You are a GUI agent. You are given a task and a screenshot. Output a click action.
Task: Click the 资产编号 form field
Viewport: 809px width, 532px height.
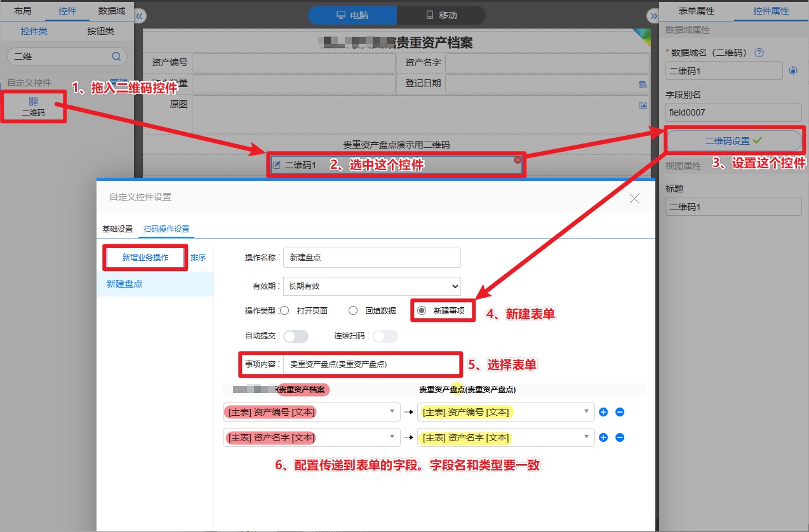point(293,63)
